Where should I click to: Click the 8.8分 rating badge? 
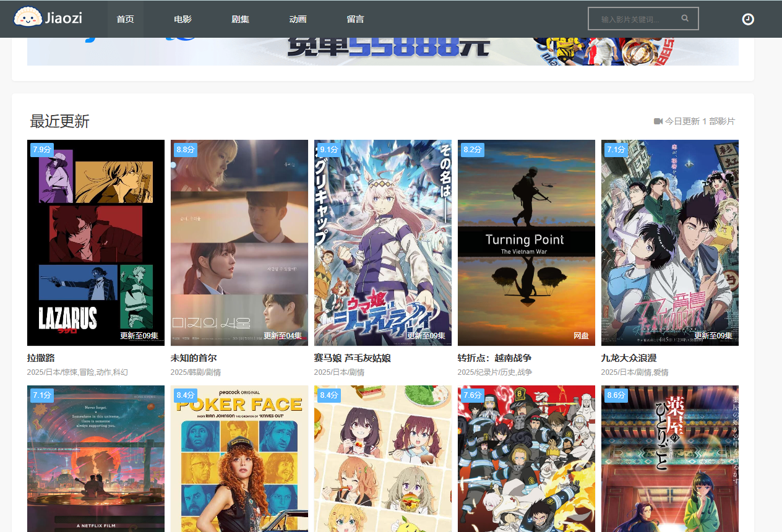coord(186,150)
